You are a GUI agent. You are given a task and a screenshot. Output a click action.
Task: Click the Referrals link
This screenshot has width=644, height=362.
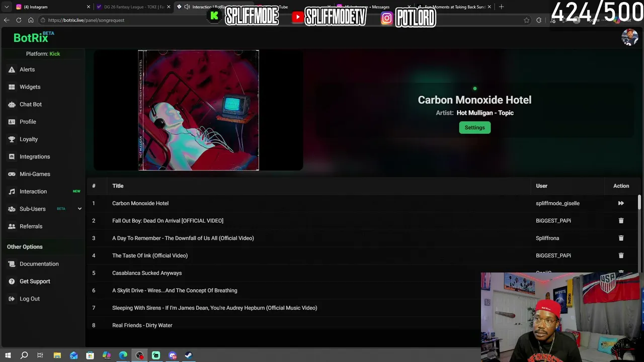(31, 226)
